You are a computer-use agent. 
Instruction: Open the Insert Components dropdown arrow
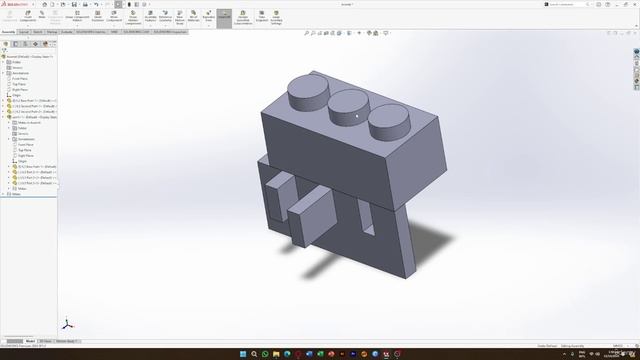tap(28, 25)
